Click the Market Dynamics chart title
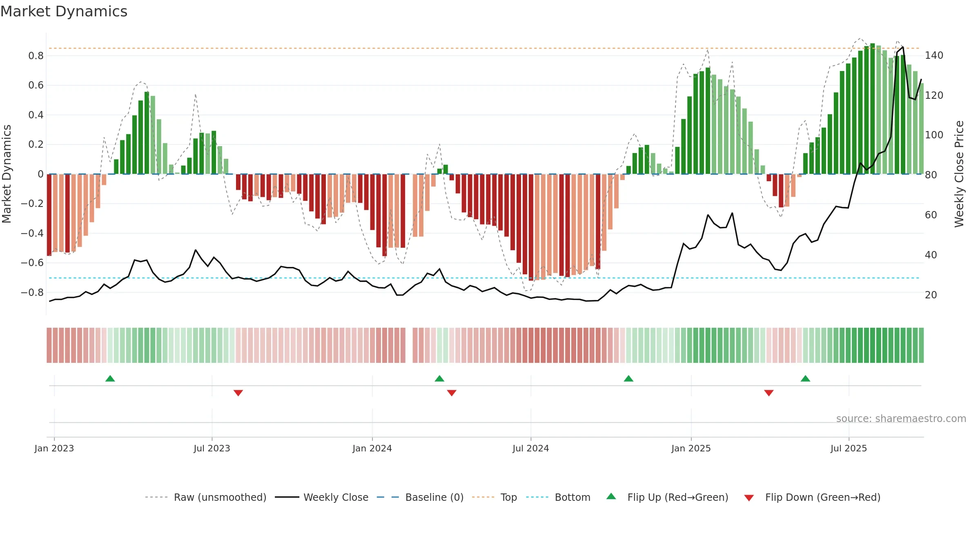The width and height of the screenshot is (980, 551). point(64,11)
